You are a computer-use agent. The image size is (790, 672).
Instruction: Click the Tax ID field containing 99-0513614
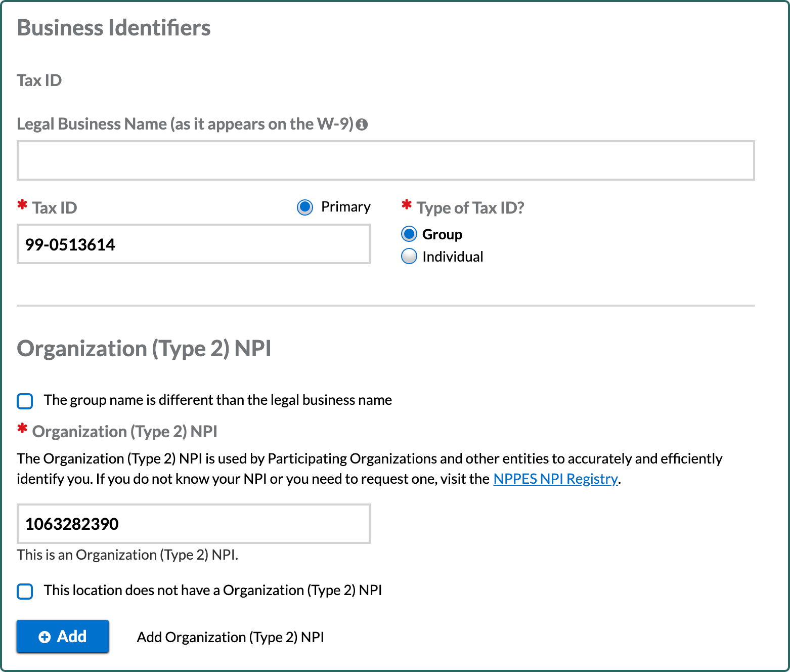pos(193,244)
